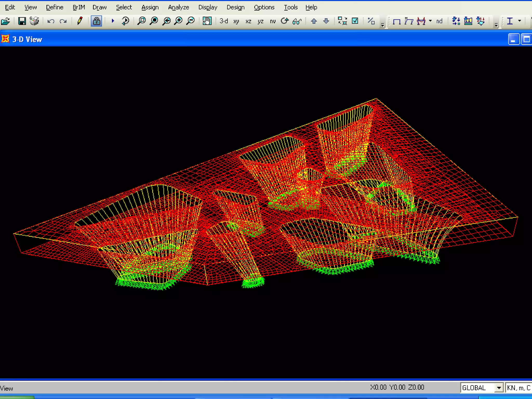Screen dimensions: 532x399
Task: Click the Show Undeformed Shape icon
Action: [397, 21]
